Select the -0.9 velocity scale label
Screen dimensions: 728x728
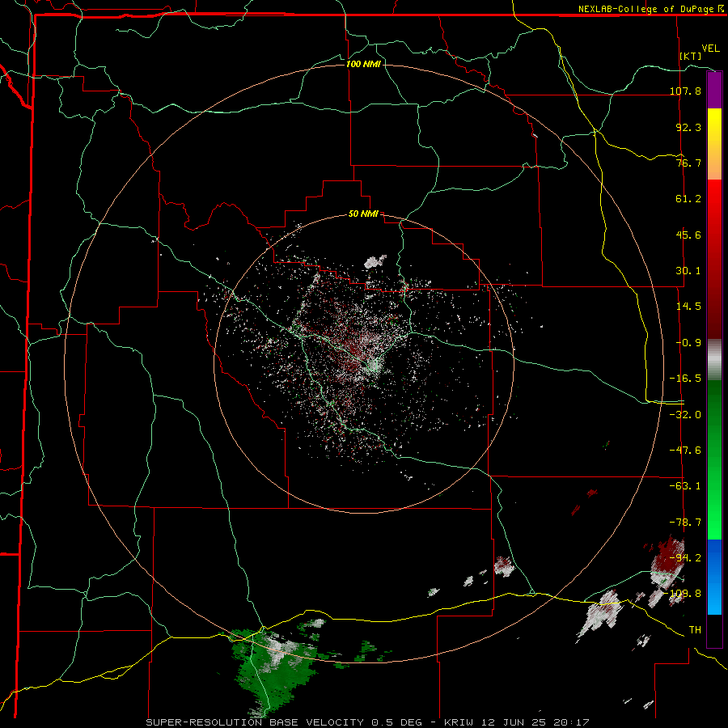688,343
